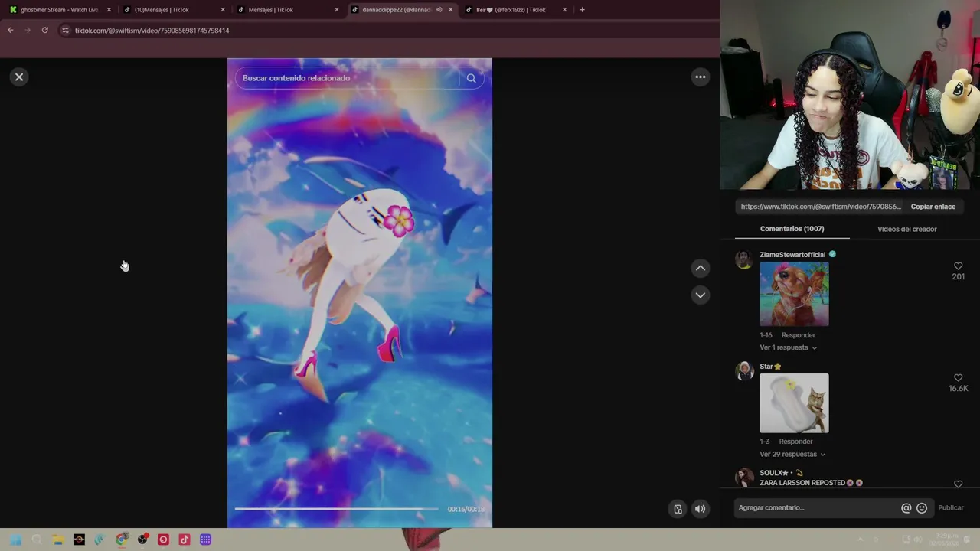
Task: Insert mention with the @ icon
Action: [906, 508]
